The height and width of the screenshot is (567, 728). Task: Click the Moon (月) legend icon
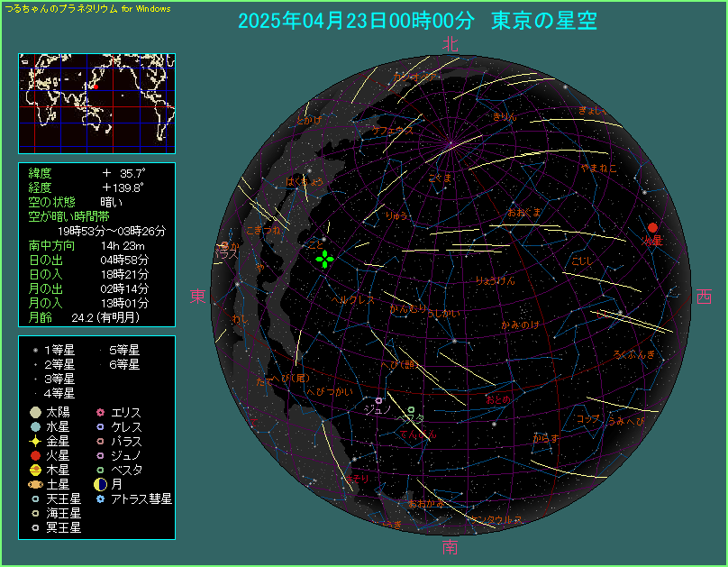coord(100,484)
